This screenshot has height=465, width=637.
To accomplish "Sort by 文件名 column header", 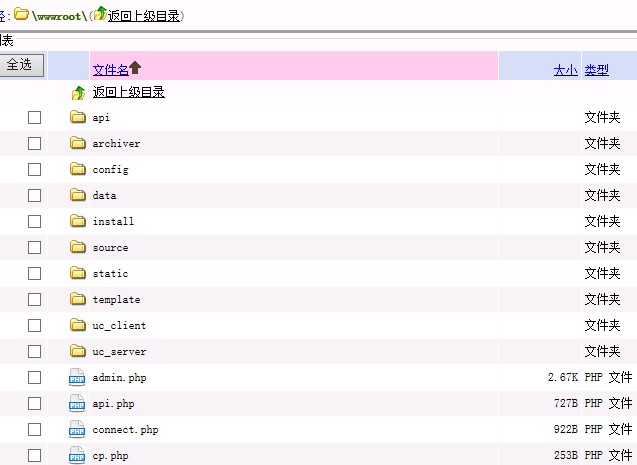I will click(x=110, y=69).
